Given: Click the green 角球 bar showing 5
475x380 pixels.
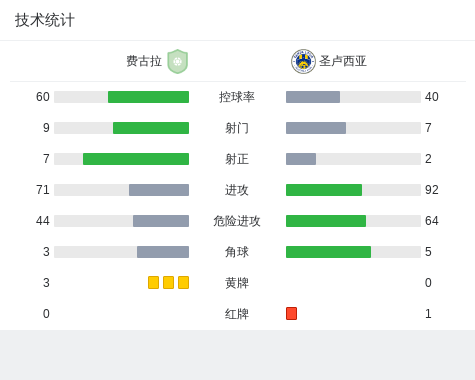Looking at the screenshot, I should pos(328,252).
